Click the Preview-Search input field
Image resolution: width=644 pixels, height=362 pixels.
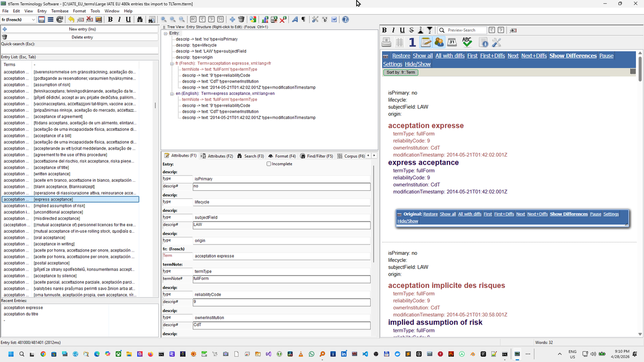pyautogui.click(x=463, y=30)
